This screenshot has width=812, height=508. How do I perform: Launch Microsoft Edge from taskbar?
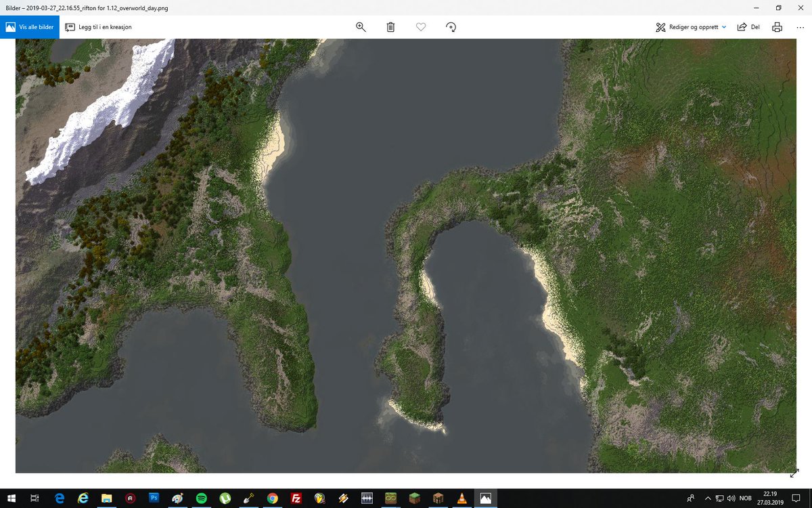60,499
